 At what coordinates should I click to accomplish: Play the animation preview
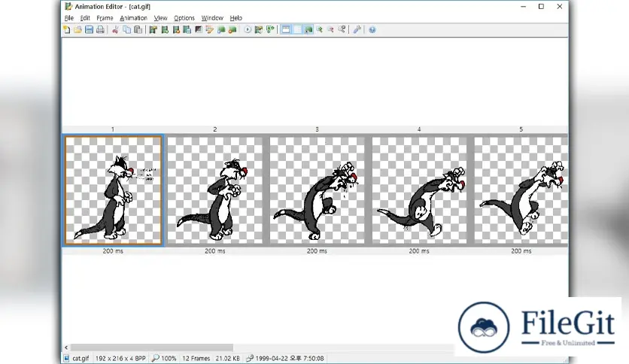pos(248,29)
